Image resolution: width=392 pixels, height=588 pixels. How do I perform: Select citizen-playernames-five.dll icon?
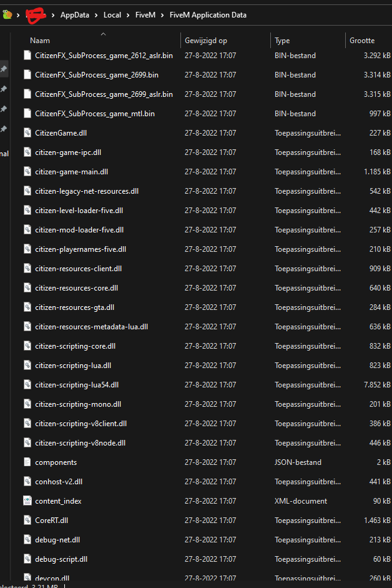[27, 249]
